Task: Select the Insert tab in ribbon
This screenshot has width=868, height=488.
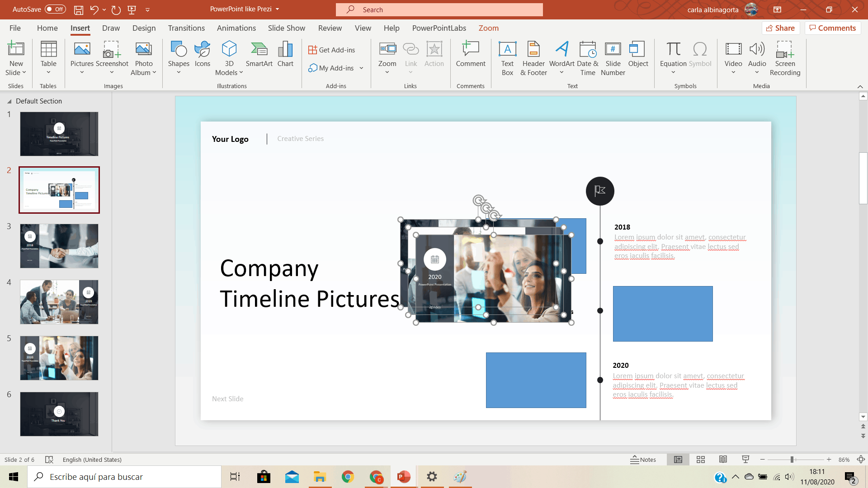Action: coord(80,28)
